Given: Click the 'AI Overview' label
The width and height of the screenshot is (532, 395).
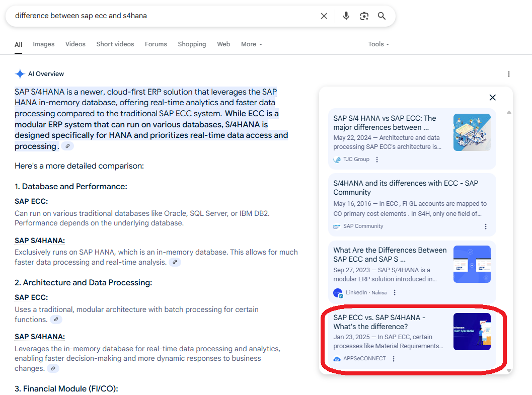Looking at the screenshot, I should click(x=46, y=74).
